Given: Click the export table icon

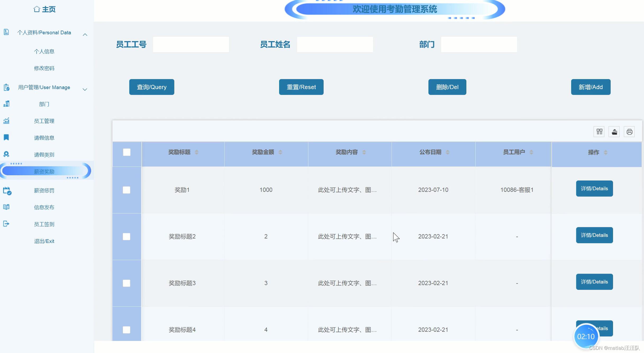Looking at the screenshot, I should (614, 132).
